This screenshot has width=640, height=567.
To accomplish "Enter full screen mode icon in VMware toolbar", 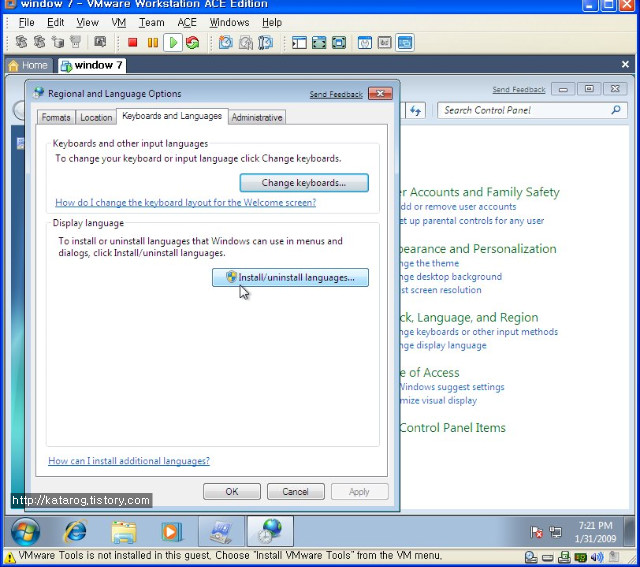I will (x=319, y=42).
